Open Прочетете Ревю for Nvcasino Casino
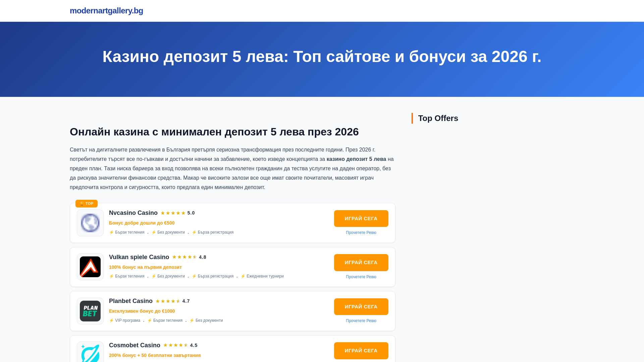The height and width of the screenshot is (362, 644). tap(361, 233)
